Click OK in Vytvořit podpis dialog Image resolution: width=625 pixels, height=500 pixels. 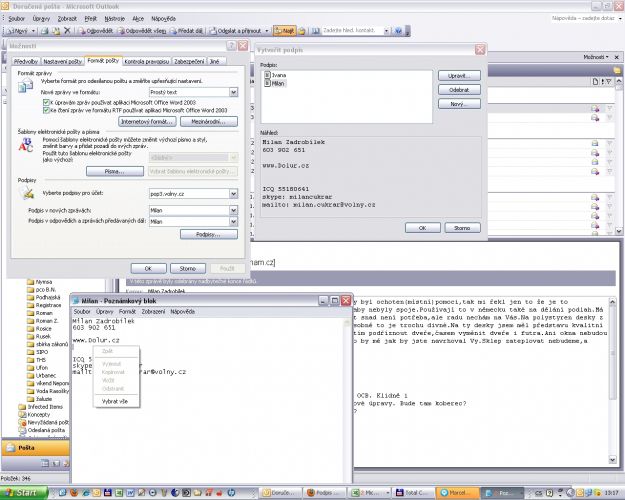pos(423,228)
